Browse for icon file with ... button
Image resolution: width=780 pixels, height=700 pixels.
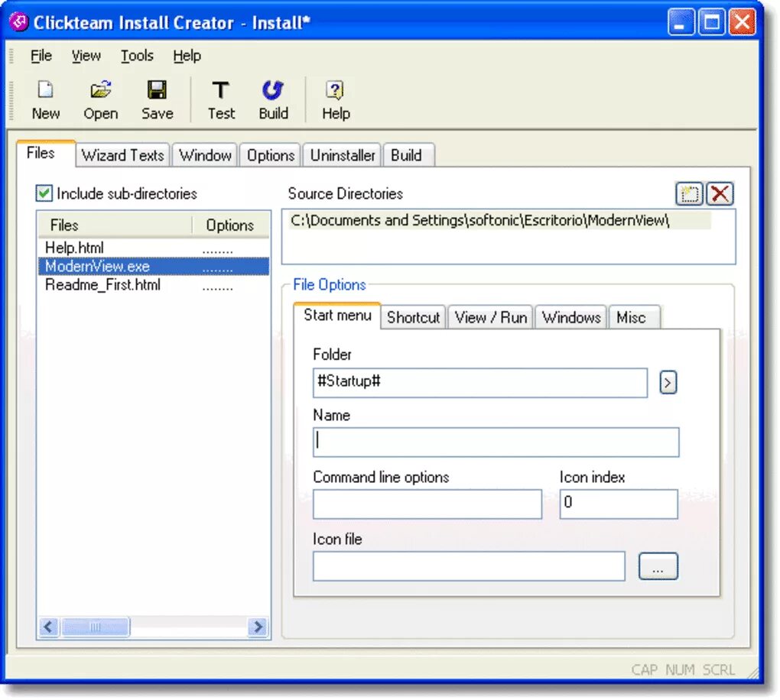[x=658, y=566]
